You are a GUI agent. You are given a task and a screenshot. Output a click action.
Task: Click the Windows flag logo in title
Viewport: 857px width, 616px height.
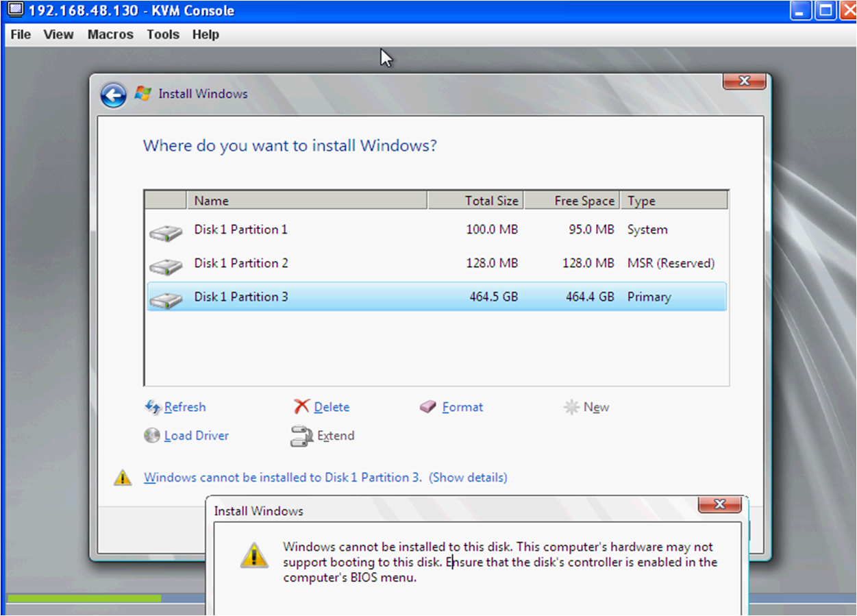click(142, 94)
